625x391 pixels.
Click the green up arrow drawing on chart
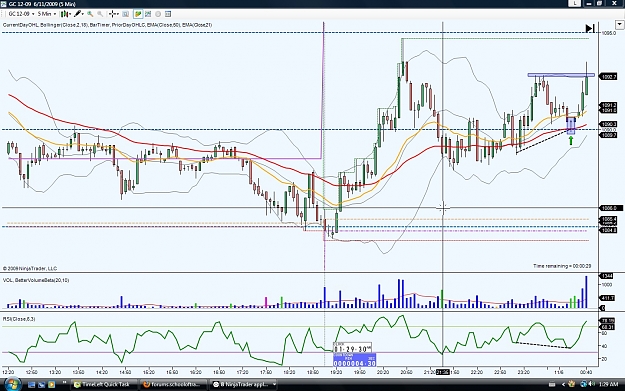point(571,140)
